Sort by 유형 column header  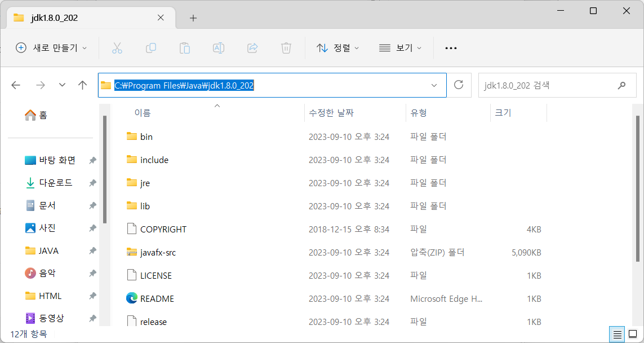tap(419, 113)
